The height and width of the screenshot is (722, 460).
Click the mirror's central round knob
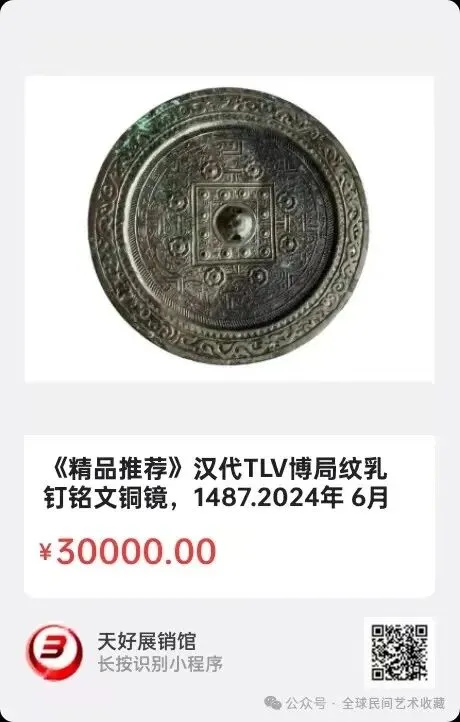tap(233, 224)
